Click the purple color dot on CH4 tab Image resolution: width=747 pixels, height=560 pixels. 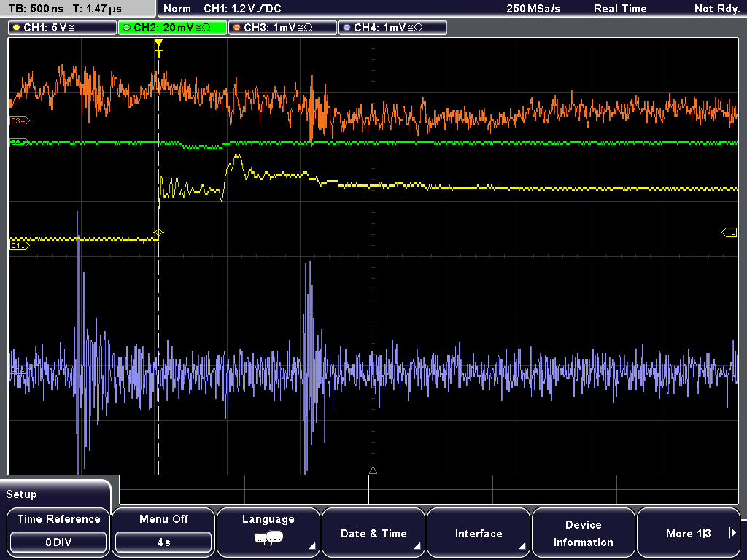(347, 28)
